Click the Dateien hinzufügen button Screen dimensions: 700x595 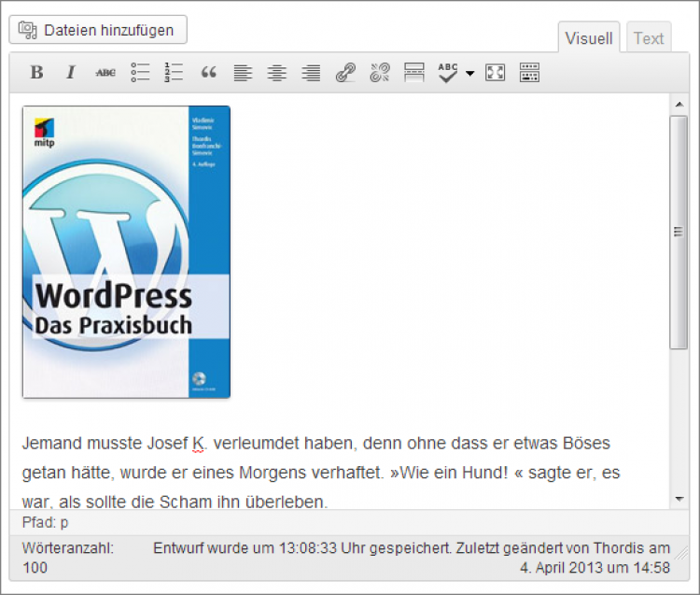(x=98, y=30)
